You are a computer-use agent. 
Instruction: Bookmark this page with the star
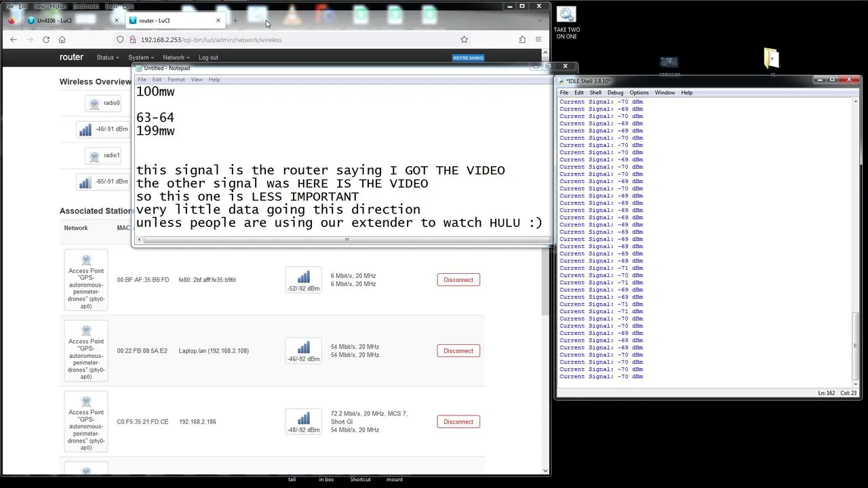464,39
